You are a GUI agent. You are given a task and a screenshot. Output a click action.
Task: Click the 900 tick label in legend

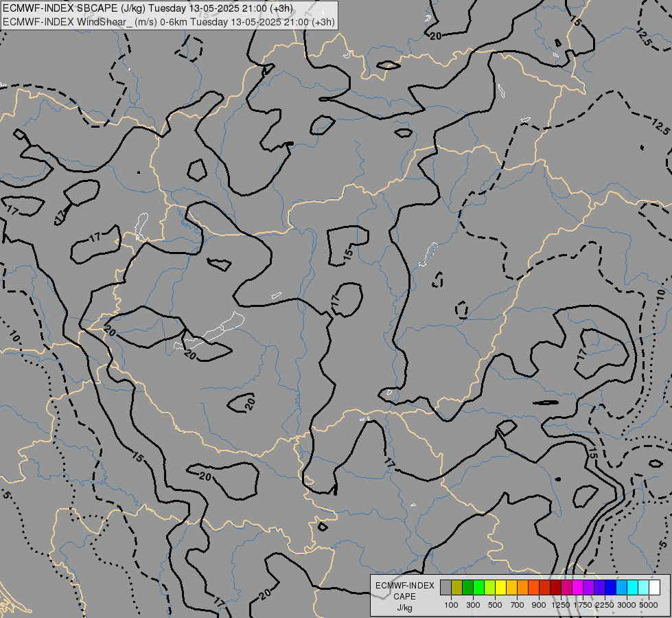click(x=539, y=605)
